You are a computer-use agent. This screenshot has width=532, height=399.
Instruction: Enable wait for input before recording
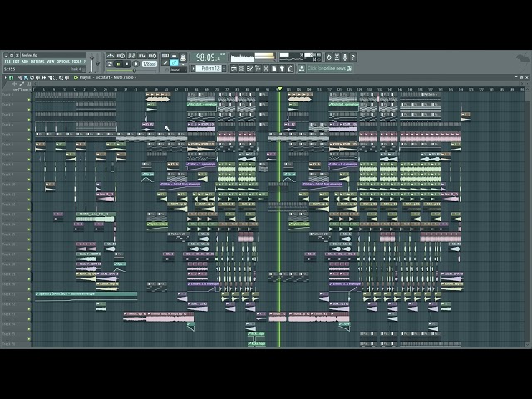pyautogui.click(x=121, y=56)
